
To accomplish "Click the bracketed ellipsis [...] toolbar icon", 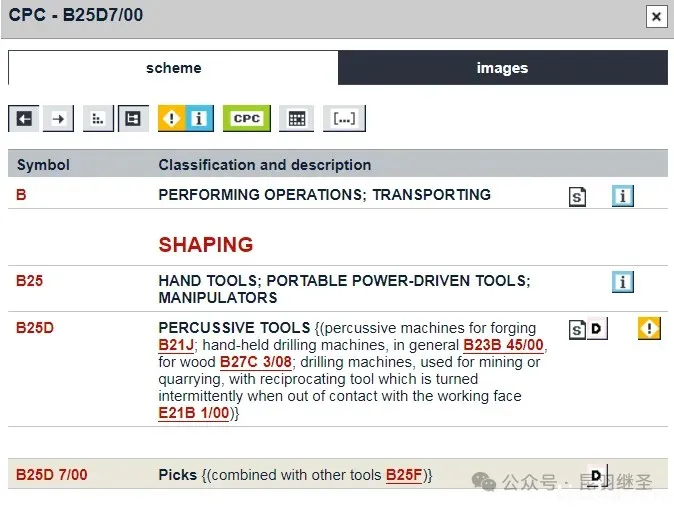I will tap(343, 119).
